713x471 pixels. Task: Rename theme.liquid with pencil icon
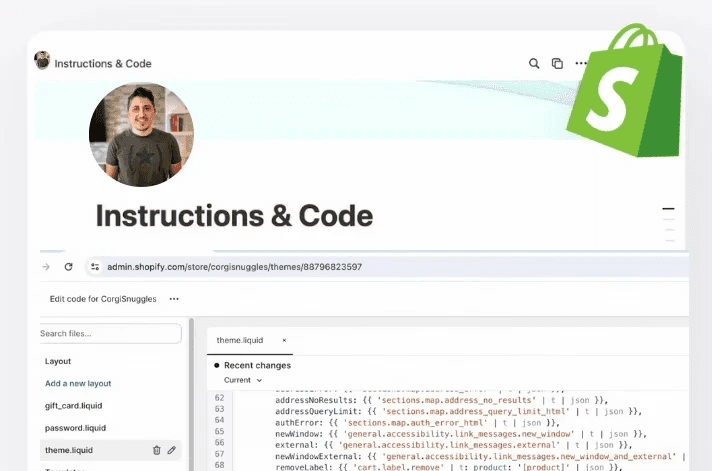(171, 450)
